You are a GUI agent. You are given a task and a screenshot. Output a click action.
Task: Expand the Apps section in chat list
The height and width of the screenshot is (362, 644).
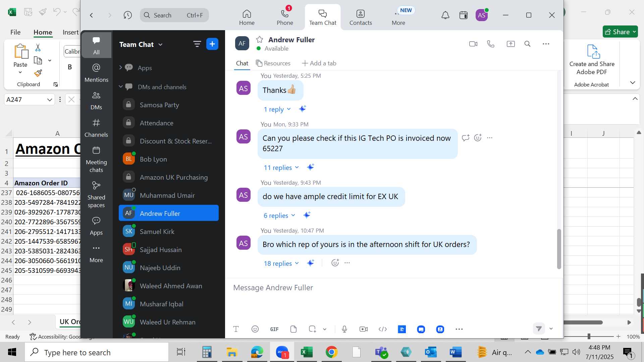pyautogui.click(x=120, y=68)
